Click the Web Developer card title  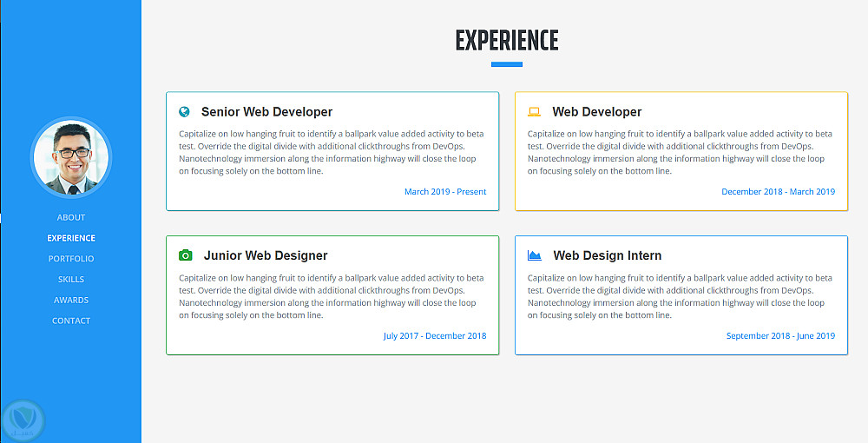coord(597,112)
